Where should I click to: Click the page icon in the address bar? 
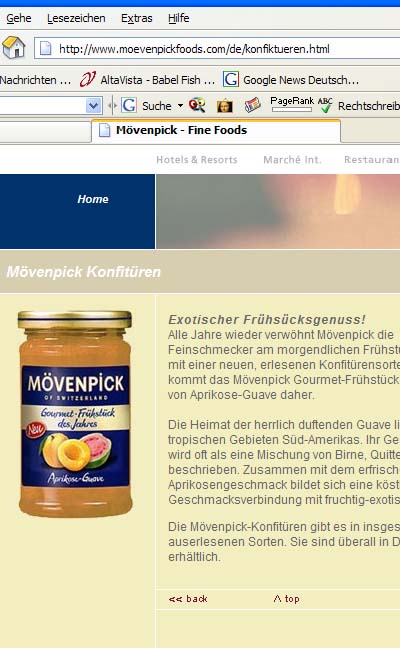coord(45,49)
